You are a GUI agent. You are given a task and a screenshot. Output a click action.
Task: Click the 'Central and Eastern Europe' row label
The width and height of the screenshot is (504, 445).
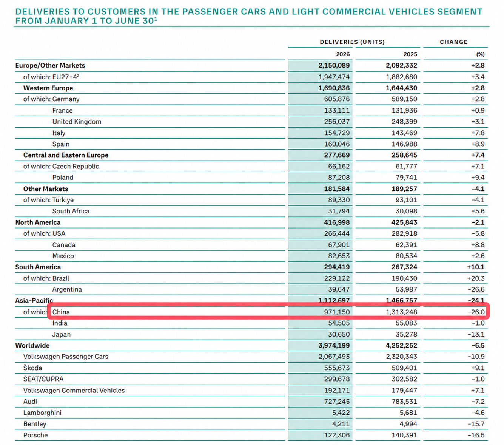pos(66,155)
